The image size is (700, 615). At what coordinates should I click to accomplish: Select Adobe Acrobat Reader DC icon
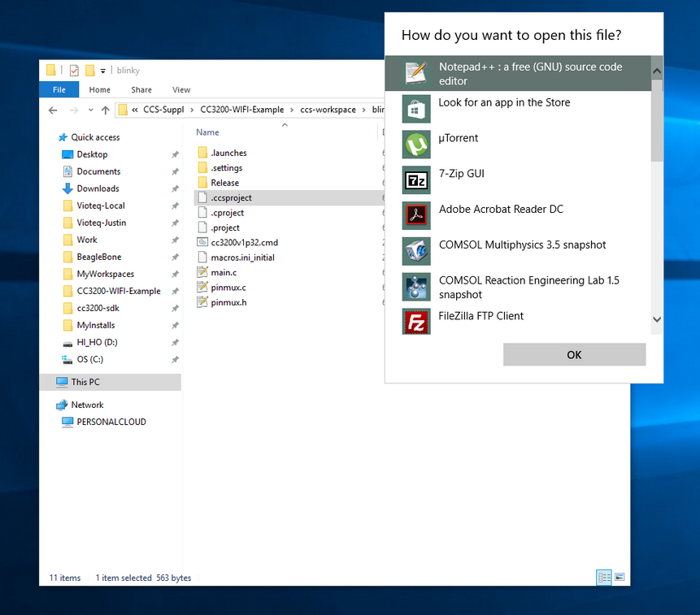pos(416,216)
